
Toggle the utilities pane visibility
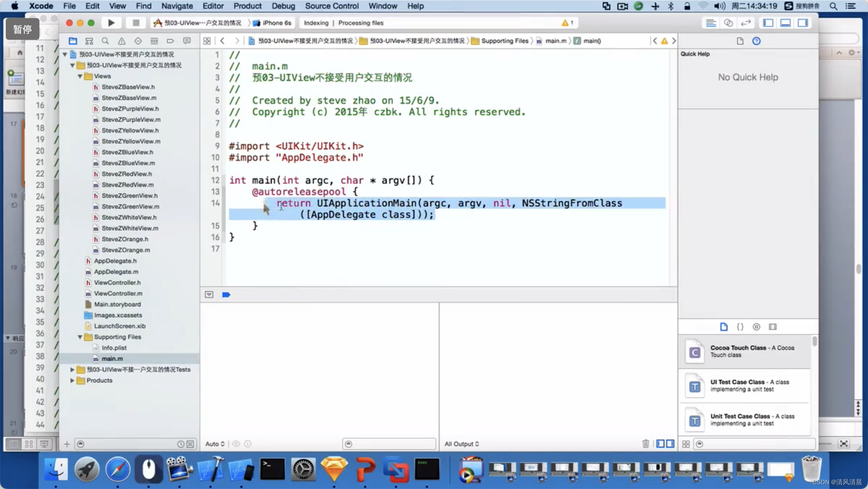803,23
